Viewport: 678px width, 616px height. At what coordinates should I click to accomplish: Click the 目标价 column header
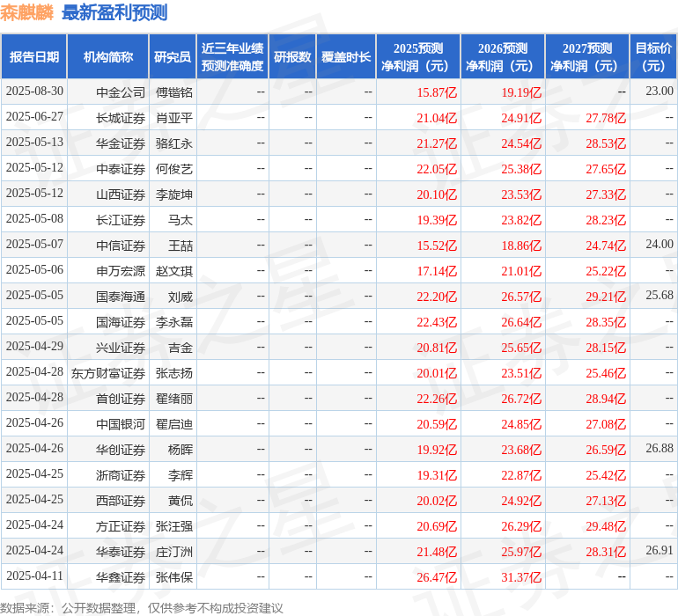pyautogui.click(x=653, y=56)
